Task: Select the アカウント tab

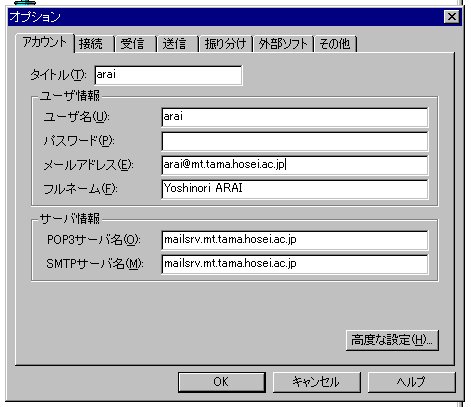Action: [x=45, y=43]
